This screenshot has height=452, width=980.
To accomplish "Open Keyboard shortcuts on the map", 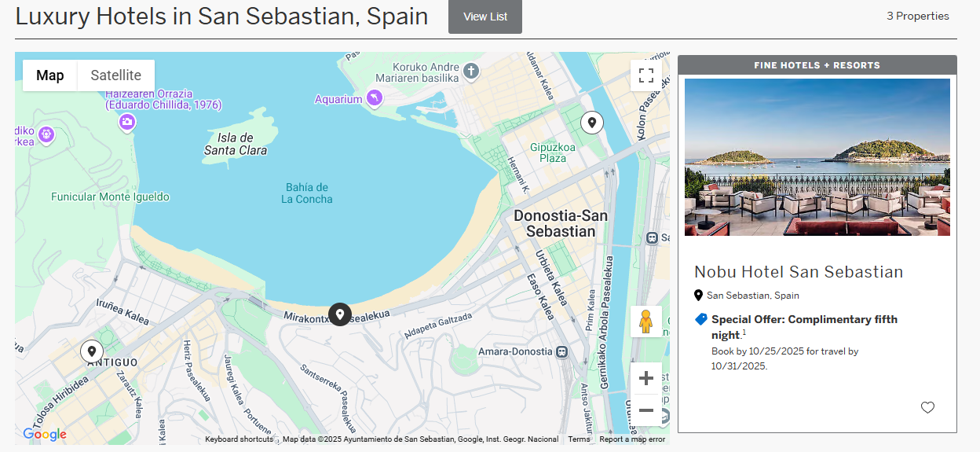I will (x=239, y=439).
